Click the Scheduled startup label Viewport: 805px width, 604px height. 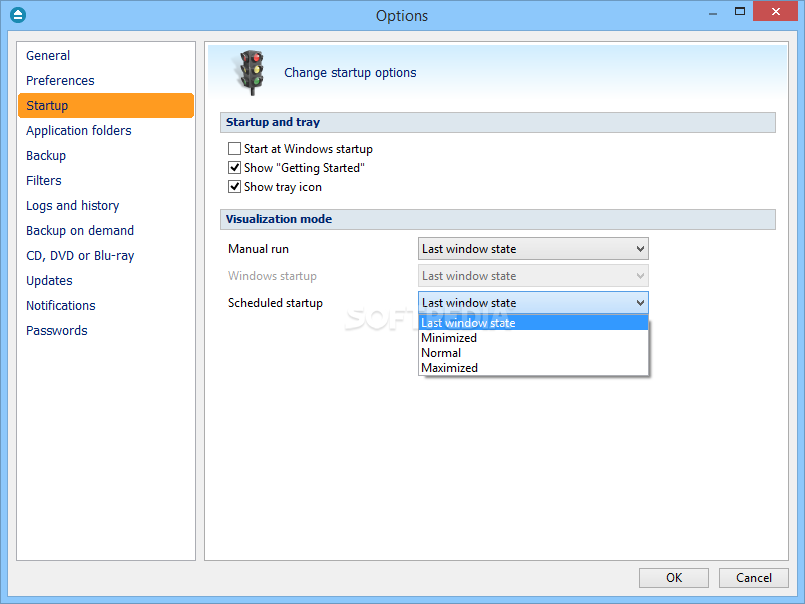pos(275,303)
